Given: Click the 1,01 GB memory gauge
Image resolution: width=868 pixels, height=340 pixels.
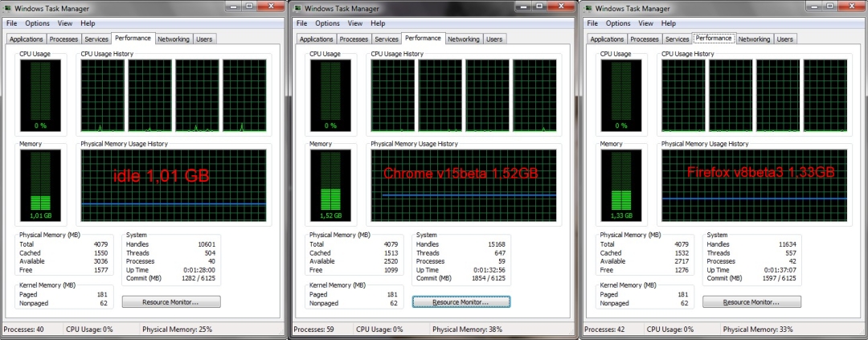Looking at the screenshot, I should point(40,186).
